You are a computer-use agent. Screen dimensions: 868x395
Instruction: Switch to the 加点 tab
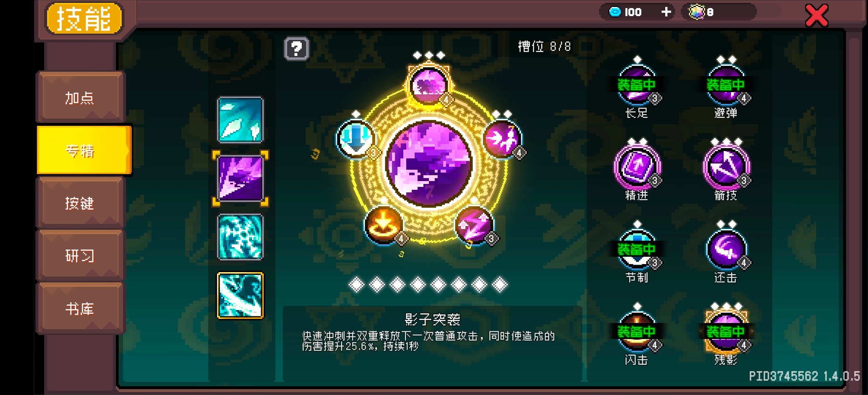point(80,98)
